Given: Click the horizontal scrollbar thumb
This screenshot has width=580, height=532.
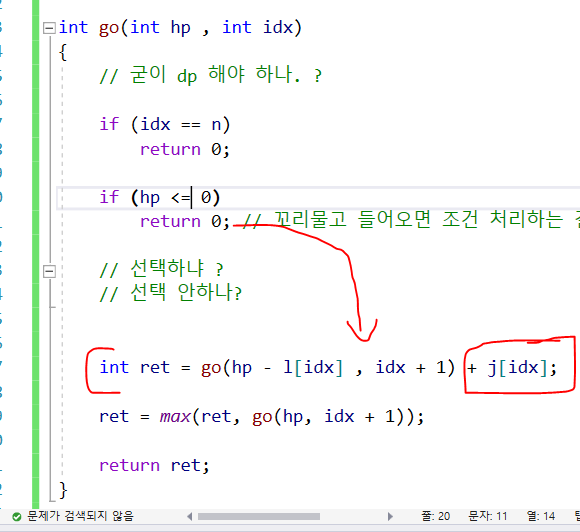Looking at the screenshot, I should (x=259, y=516).
